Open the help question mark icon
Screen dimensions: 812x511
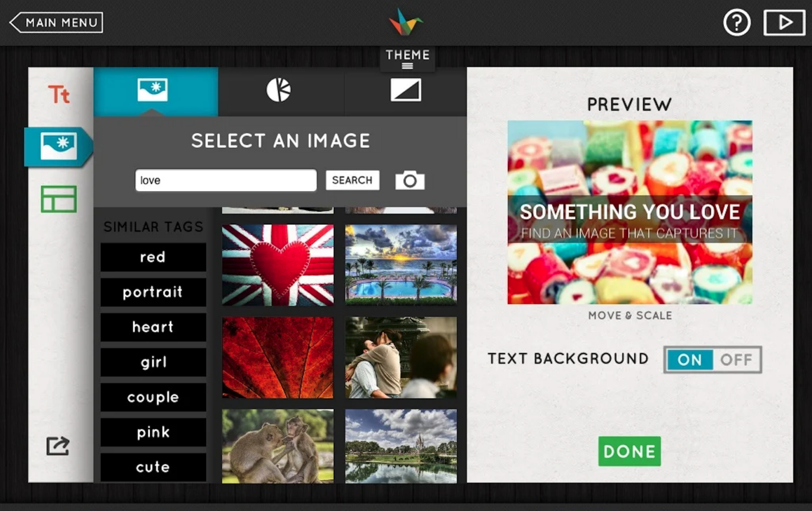(x=737, y=22)
